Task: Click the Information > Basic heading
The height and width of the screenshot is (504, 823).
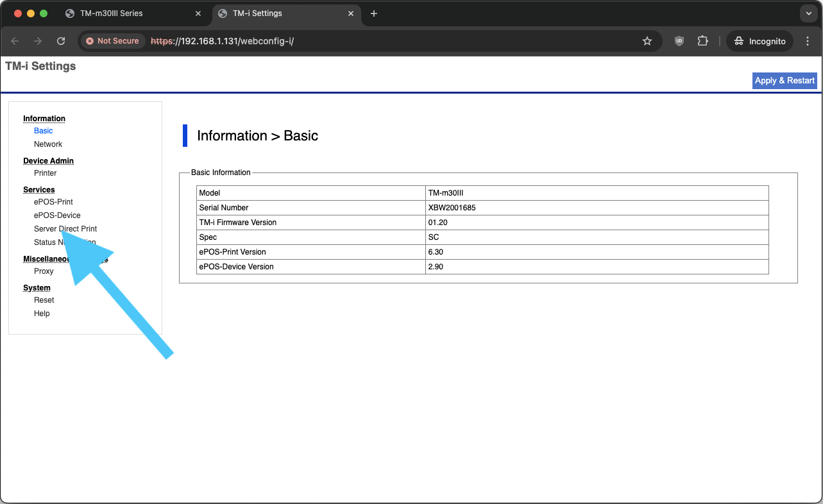Action: tap(258, 136)
